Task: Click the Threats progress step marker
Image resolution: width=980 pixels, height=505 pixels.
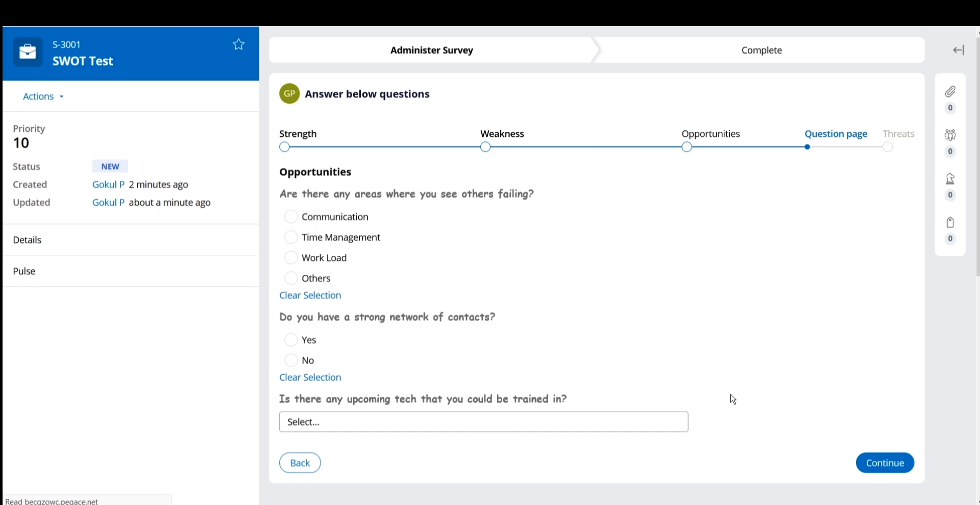Action: (x=888, y=147)
